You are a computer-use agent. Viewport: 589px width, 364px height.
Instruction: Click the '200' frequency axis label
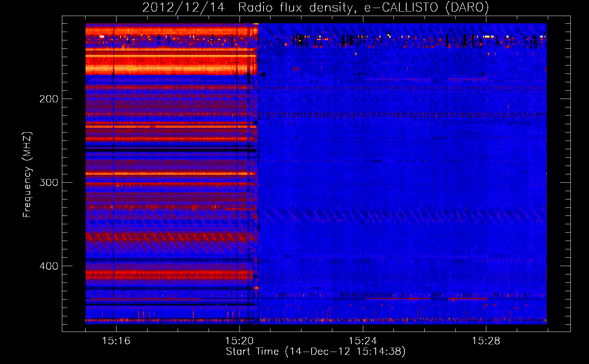(x=49, y=99)
